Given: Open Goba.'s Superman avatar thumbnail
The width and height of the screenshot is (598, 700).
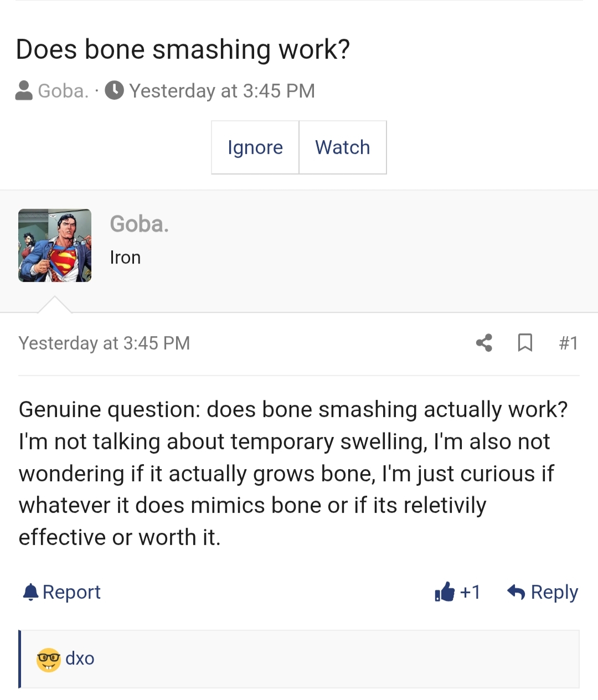Looking at the screenshot, I should [x=55, y=245].
